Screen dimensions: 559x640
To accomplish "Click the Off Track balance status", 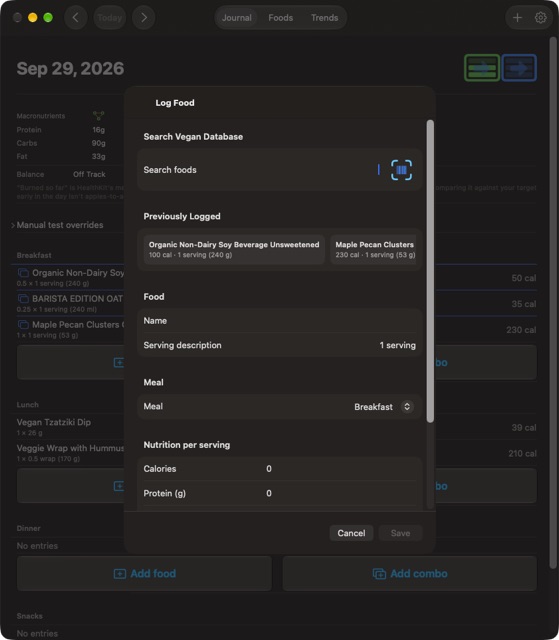I will [x=89, y=174].
